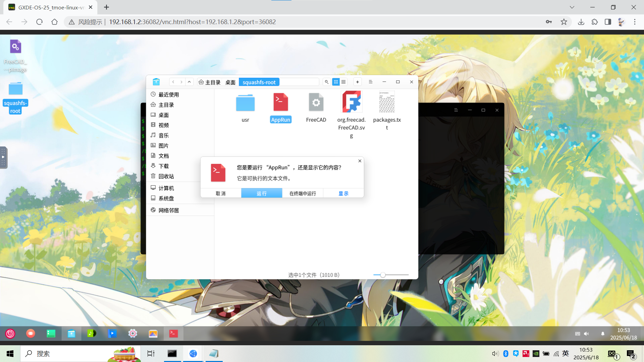Open the browser tab search dropdown

[x=572, y=7]
